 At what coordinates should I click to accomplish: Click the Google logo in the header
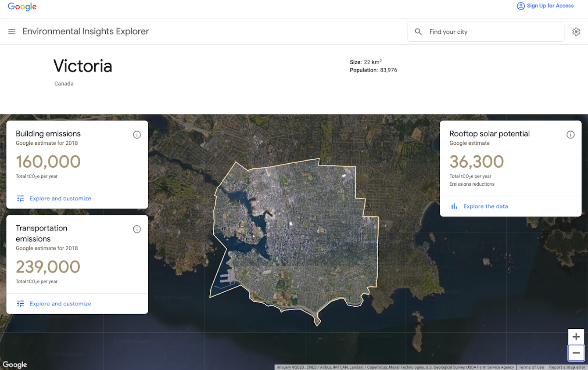click(x=22, y=7)
